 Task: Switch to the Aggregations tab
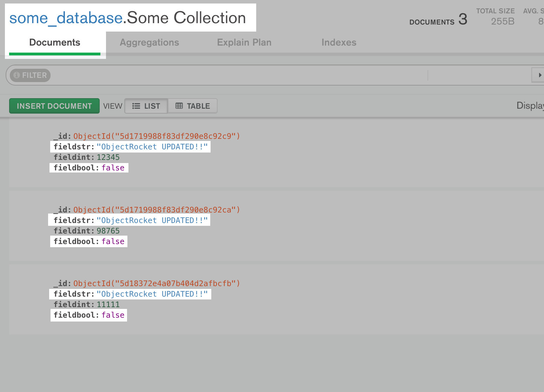(150, 42)
